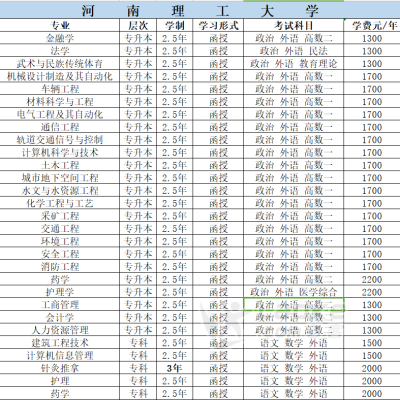This screenshot has width=400, height=400.
Task: Select the 轨道交通信号与控制 cell
Action: [60, 140]
